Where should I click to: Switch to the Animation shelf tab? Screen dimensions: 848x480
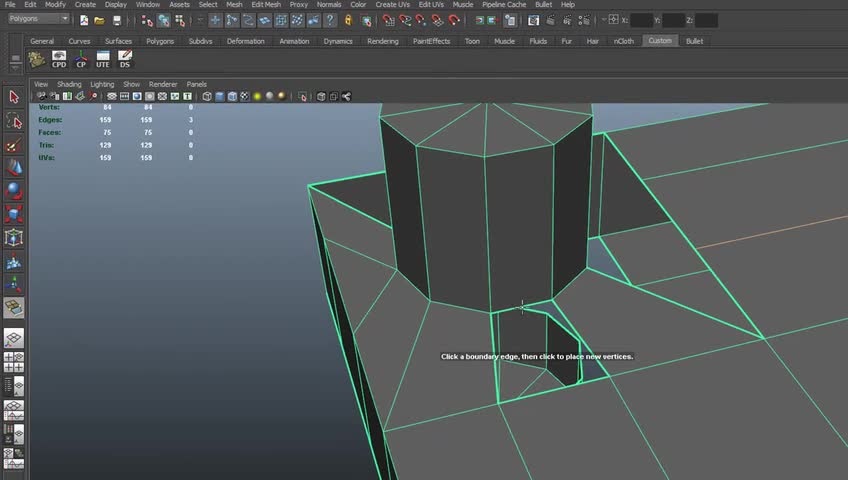[x=294, y=41]
